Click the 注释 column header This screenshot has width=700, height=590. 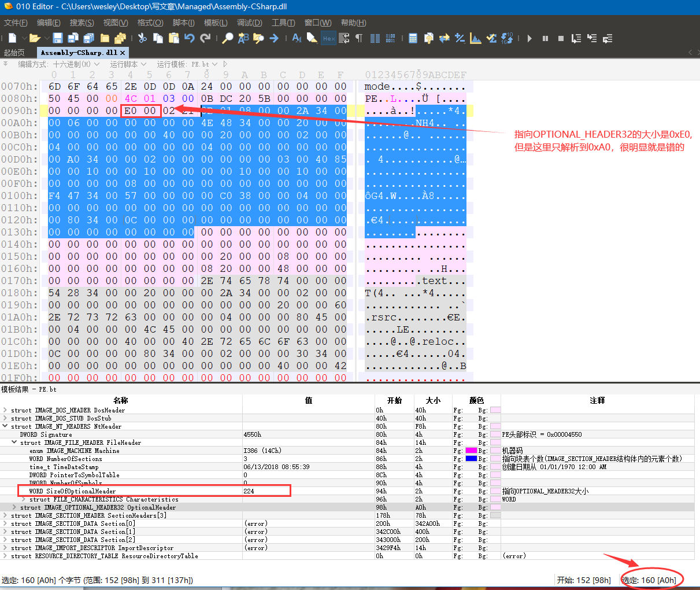click(x=597, y=400)
